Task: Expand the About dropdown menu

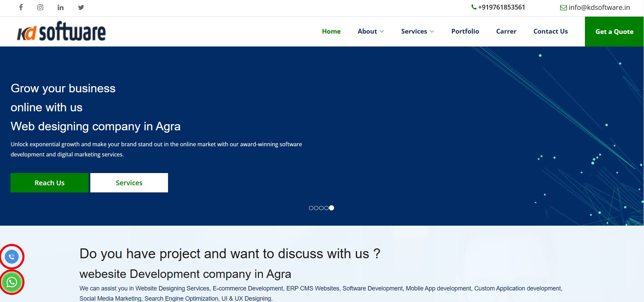Action: pyautogui.click(x=371, y=31)
